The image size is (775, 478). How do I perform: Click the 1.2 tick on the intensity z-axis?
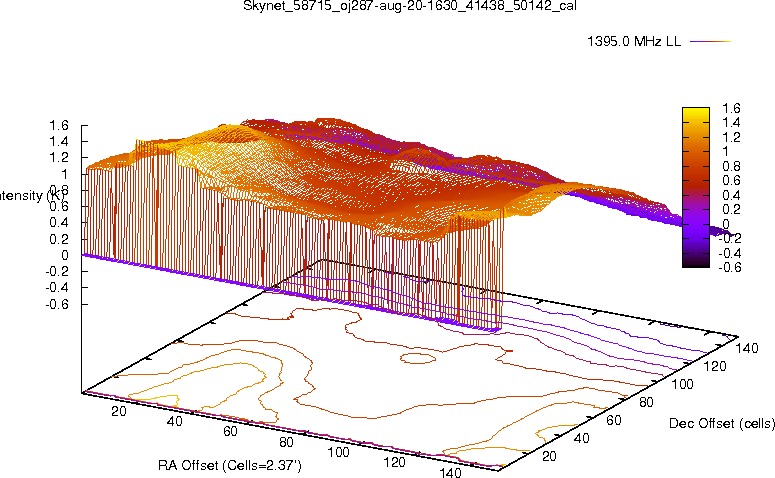click(58, 158)
